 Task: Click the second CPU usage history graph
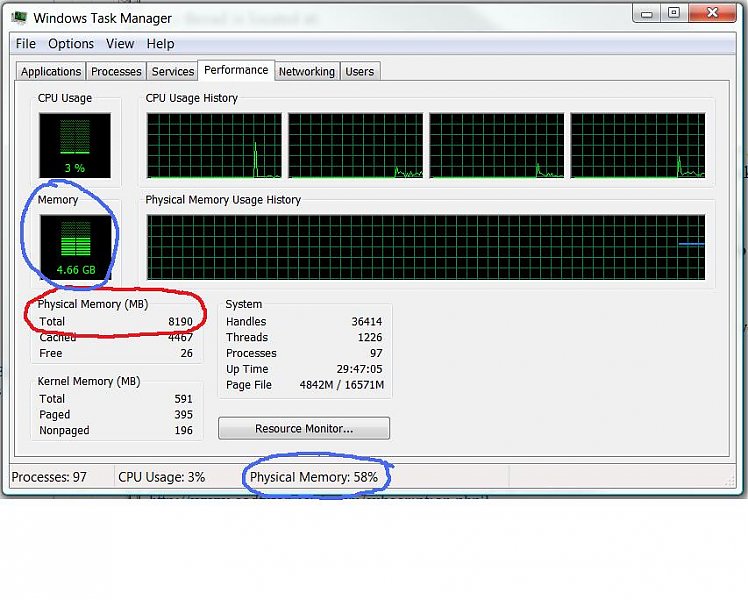pyautogui.click(x=355, y=145)
